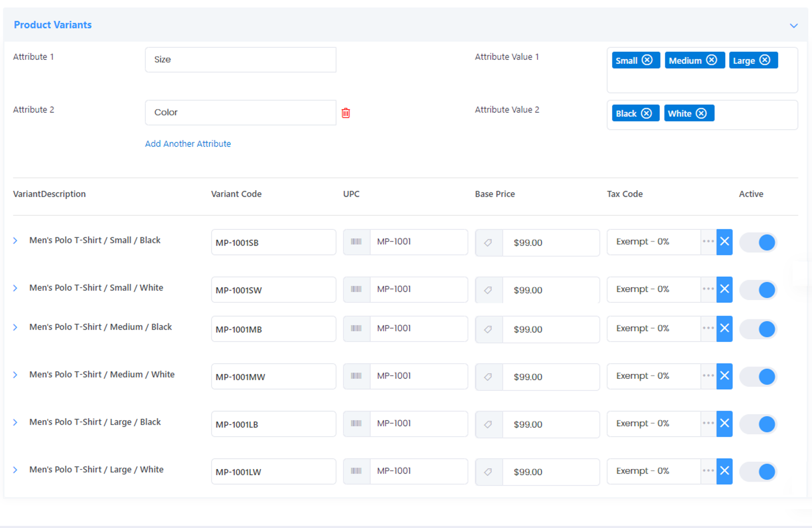Remove the White color tag

pyautogui.click(x=701, y=113)
